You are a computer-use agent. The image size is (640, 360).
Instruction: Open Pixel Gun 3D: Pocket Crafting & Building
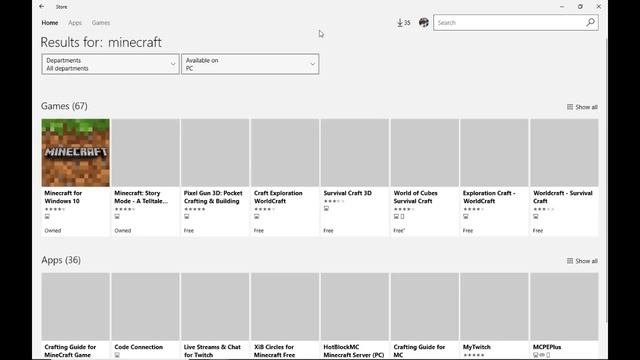pos(213,197)
